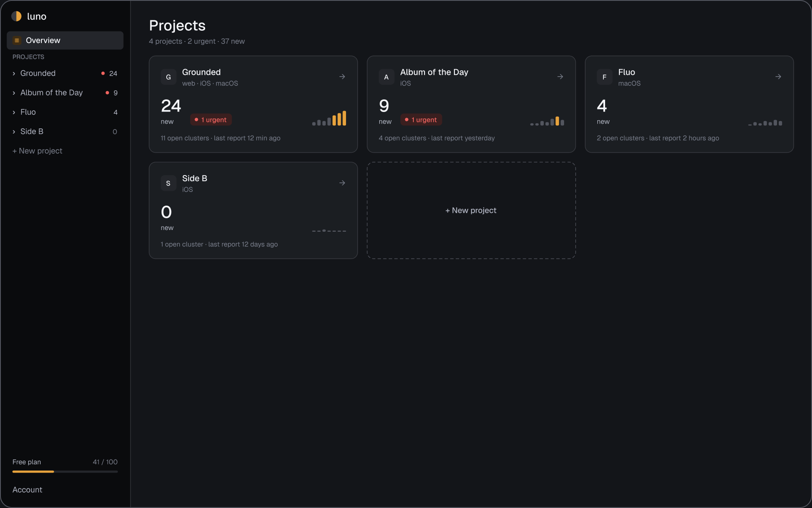The height and width of the screenshot is (508, 812).
Task: Select Overview in the sidebar
Action: (x=65, y=40)
